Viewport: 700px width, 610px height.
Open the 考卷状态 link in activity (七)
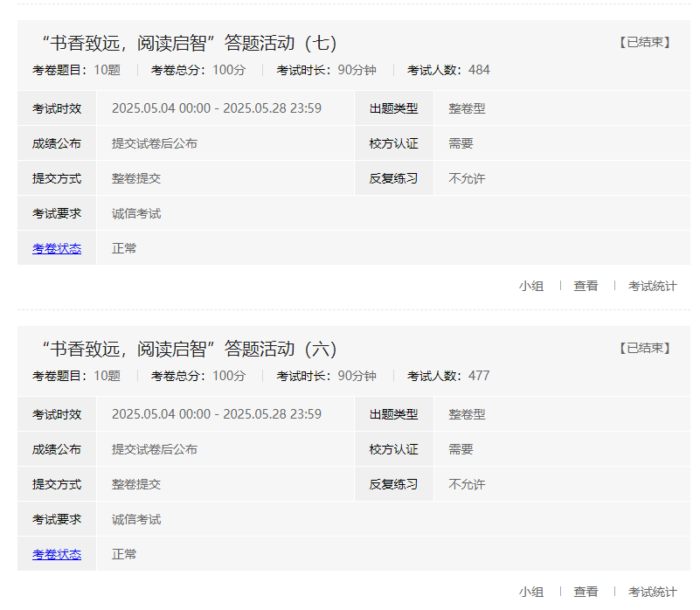[57, 248]
